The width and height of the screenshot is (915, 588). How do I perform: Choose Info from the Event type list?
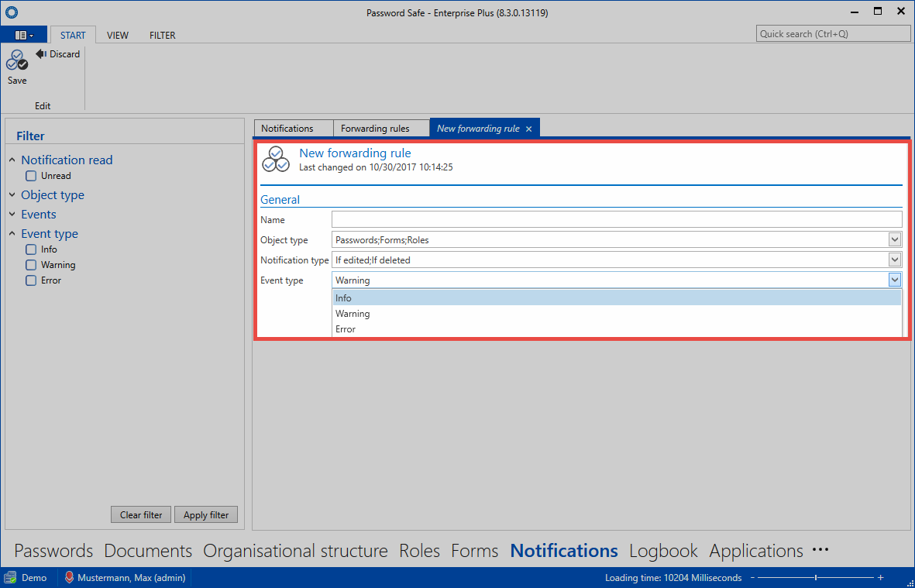coord(617,298)
